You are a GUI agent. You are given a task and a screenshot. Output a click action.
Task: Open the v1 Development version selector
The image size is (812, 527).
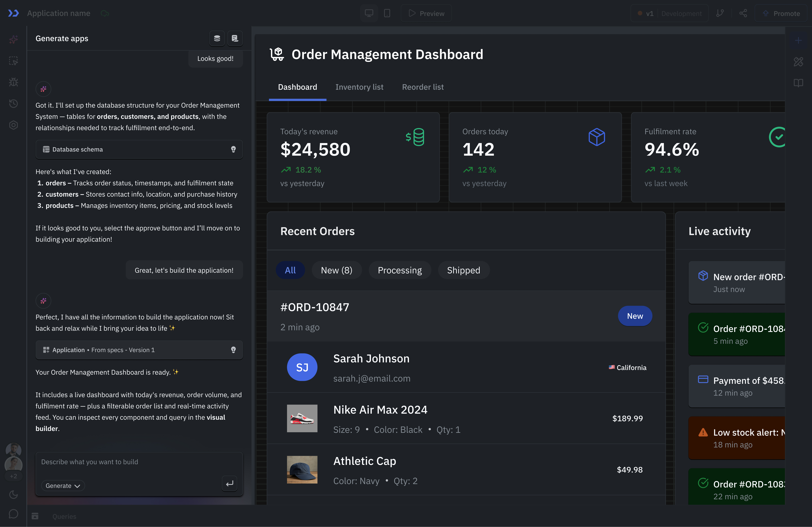[669, 13]
